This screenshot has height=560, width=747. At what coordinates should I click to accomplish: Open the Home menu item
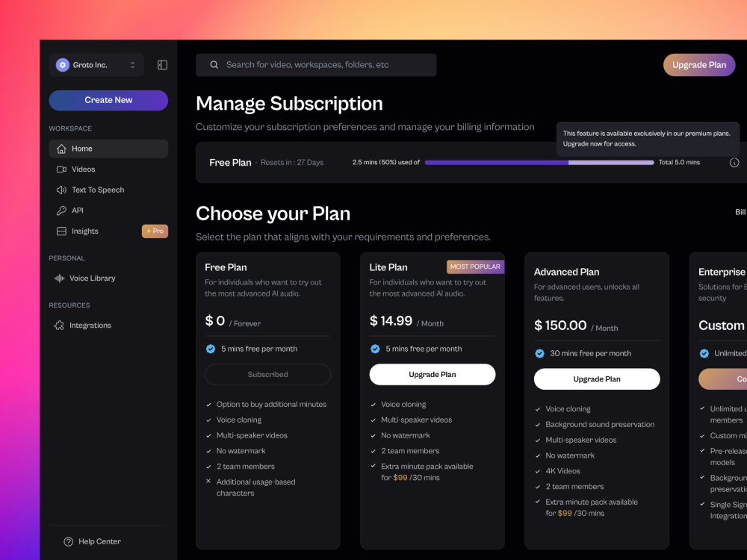108,149
